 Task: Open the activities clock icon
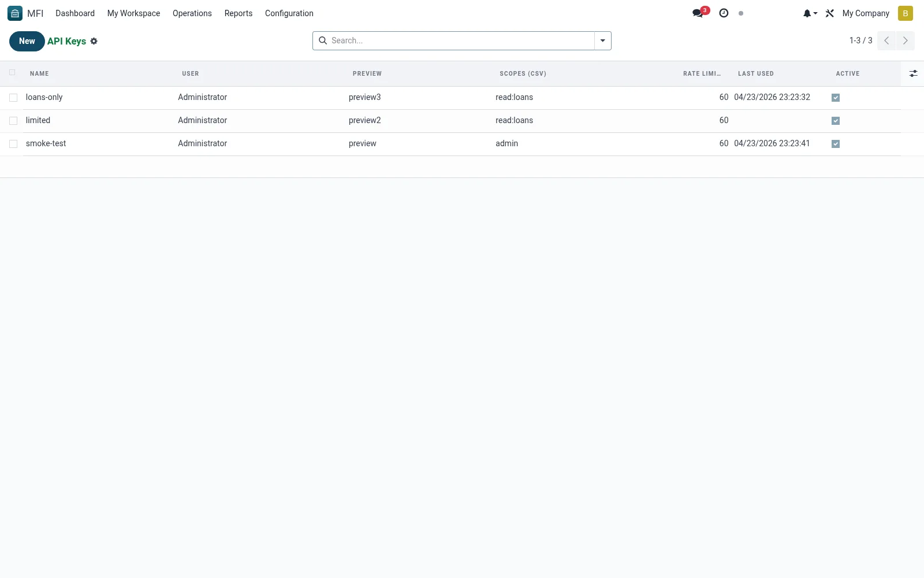pyautogui.click(x=724, y=13)
